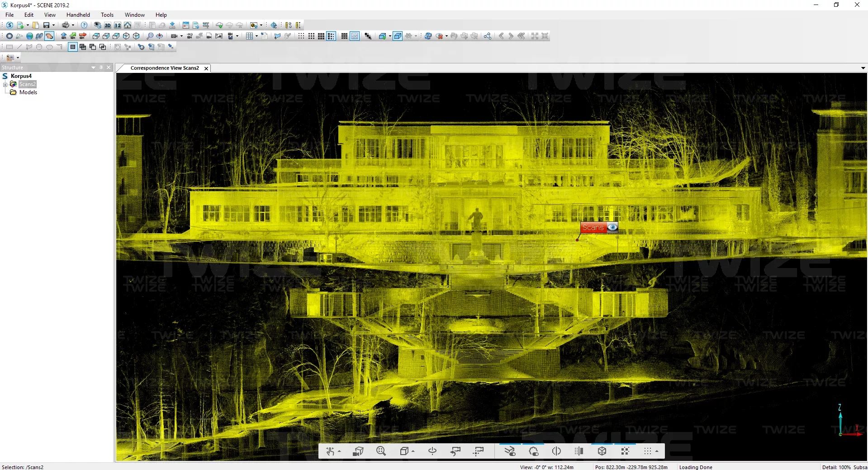The height and width of the screenshot is (470, 868).
Task: Toggle the Scans eye visibility label
Action: pyautogui.click(x=612, y=227)
